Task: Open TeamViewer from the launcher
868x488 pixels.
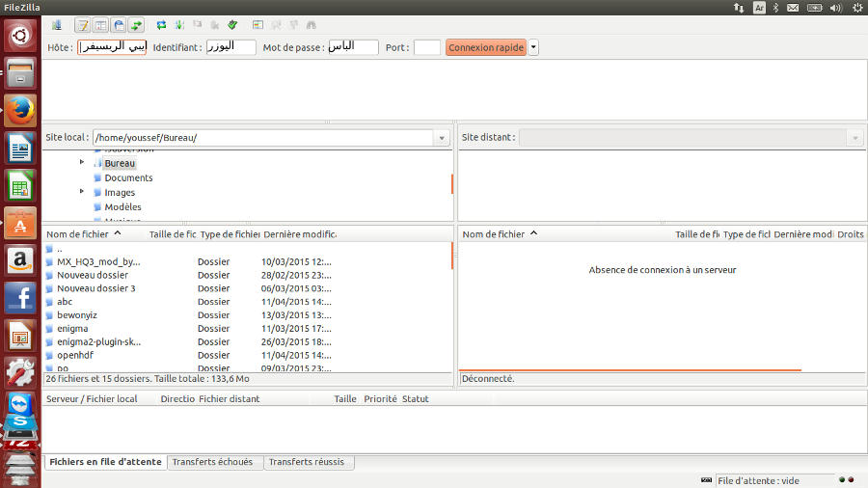Action: coord(20,404)
